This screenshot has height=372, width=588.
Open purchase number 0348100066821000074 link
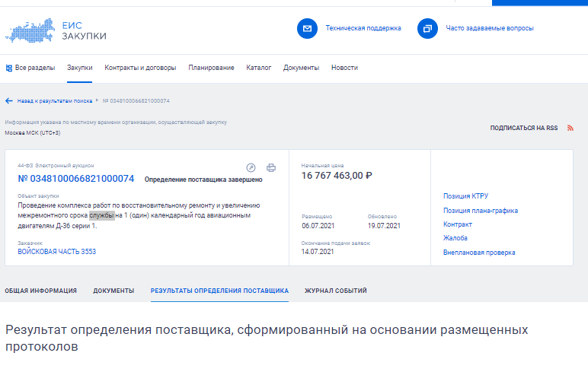76,179
